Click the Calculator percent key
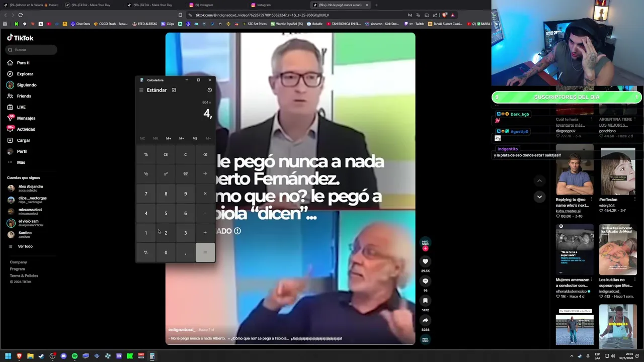 point(146,154)
